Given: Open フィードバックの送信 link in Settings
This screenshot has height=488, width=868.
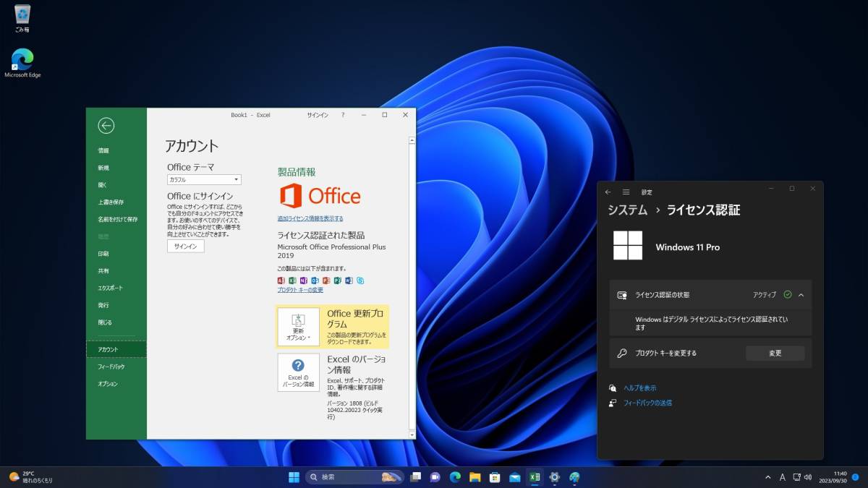Looking at the screenshot, I should (x=647, y=403).
